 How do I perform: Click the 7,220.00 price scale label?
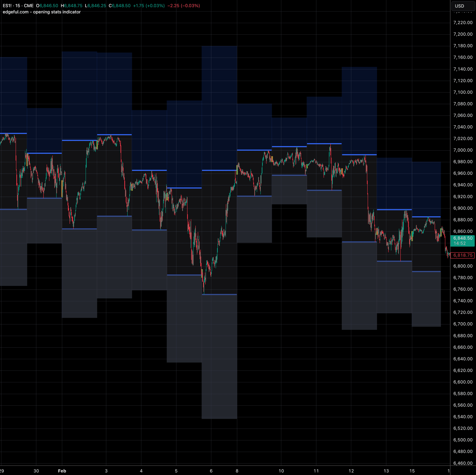coord(463,23)
